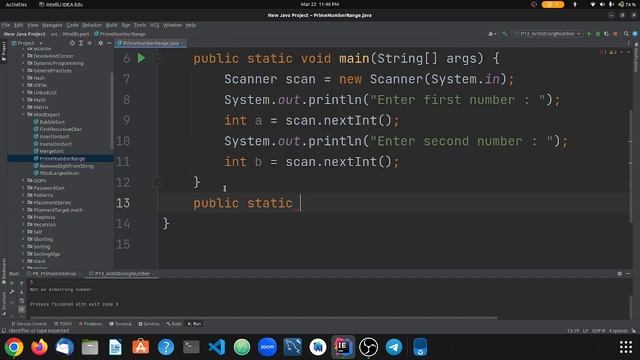Collapse the MindExpert folder
Screen dimensions: 640x360
tap(24, 115)
